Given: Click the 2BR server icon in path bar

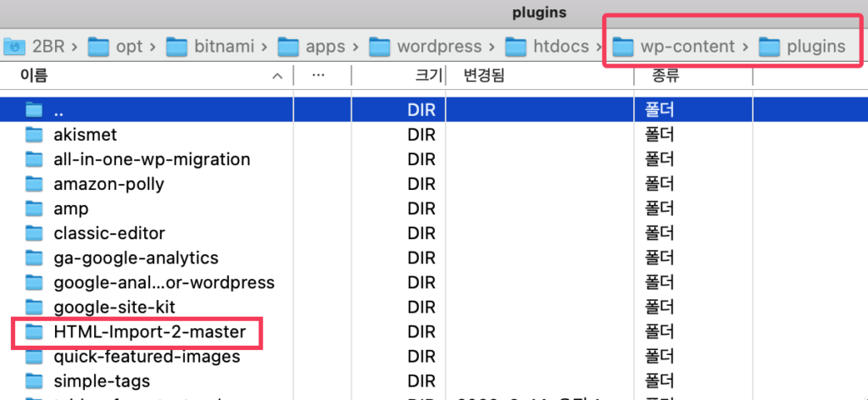Looking at the screenshot, I should coord(12,46).
